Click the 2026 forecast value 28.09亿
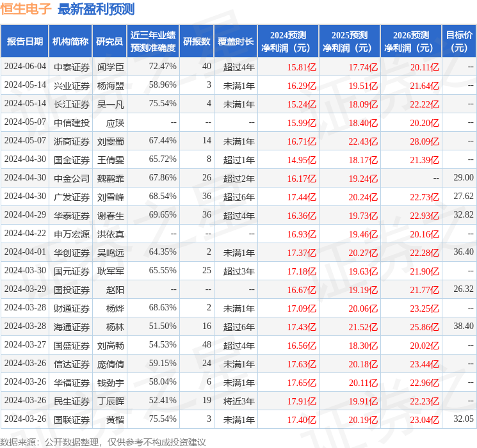This screenshot has height=448, width=477. [x=424, y=141]
